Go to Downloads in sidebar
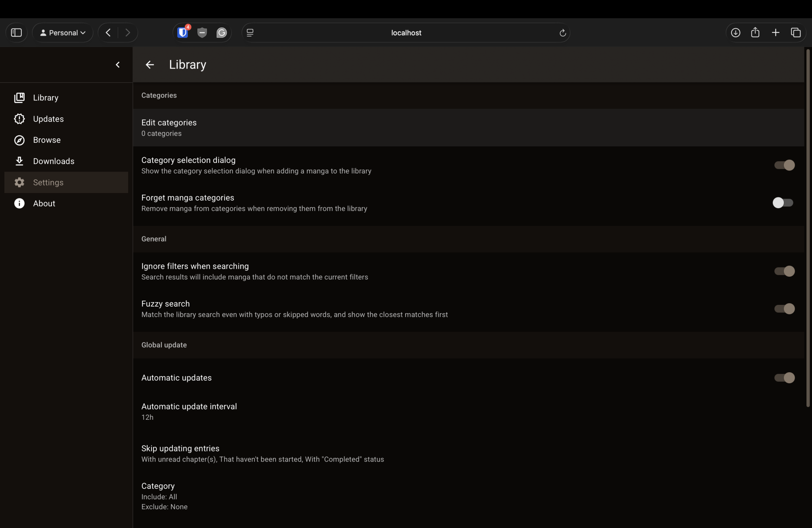This screenshot has width=812, height=528. (x=54, y=161)
